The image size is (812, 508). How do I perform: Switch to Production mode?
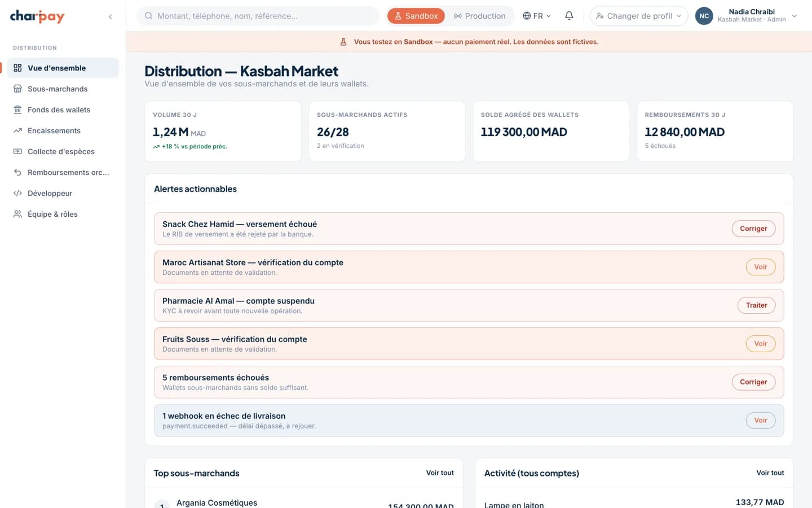click(479, 16)
